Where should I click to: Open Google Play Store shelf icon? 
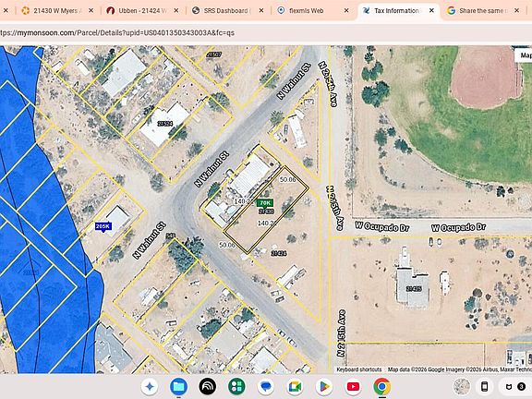pyautogui.click(x=324, y=386)
